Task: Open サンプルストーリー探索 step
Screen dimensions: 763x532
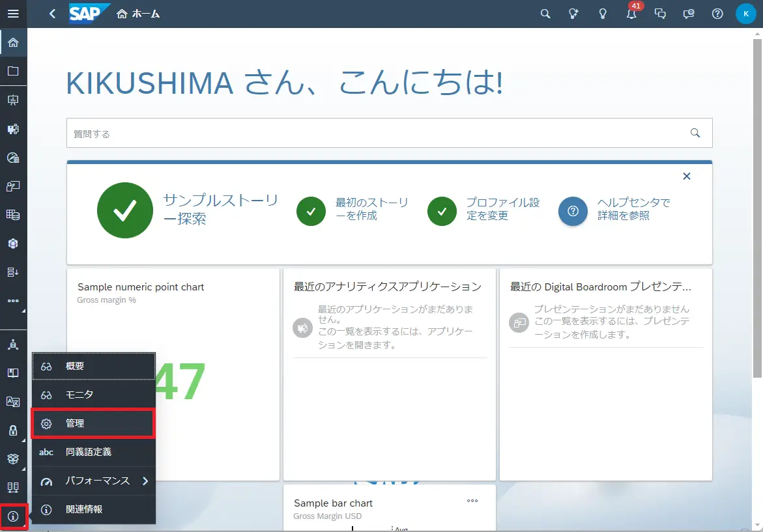Action: tap(188, 210)
